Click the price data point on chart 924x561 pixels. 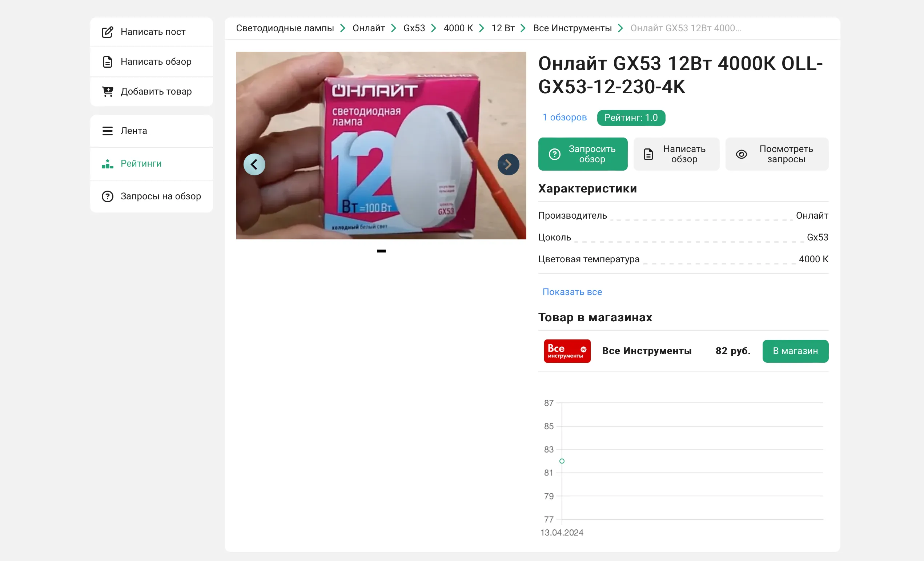tap(561, 461)
